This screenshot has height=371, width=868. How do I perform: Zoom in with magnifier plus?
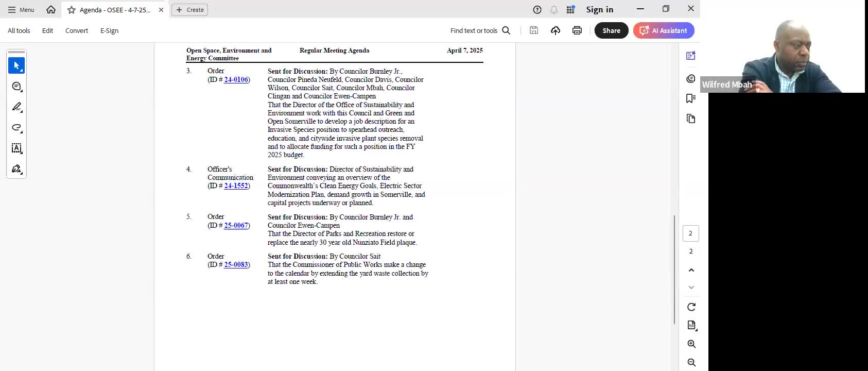(691, 344)
